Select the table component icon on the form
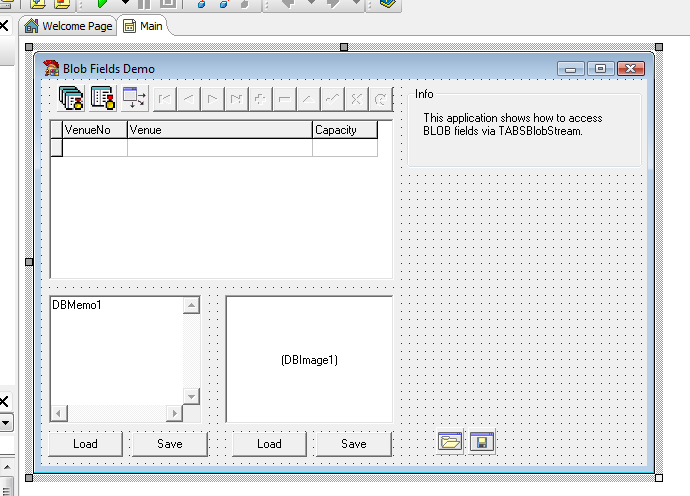This screenshot has height=496, width=690. [103, 97]
